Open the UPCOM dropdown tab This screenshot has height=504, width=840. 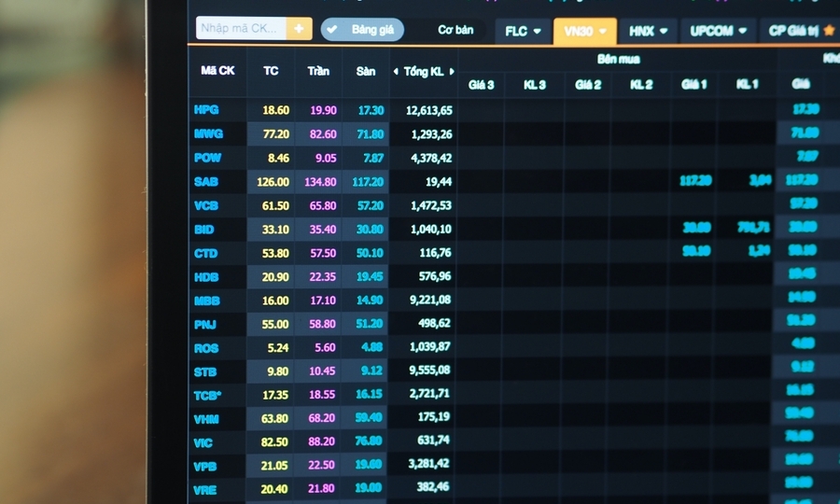pos(718,31)
